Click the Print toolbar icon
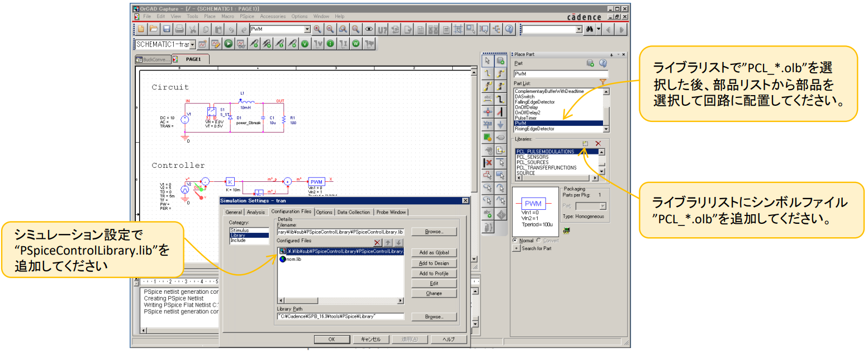 pyautogui.click(x=179, y=29)
